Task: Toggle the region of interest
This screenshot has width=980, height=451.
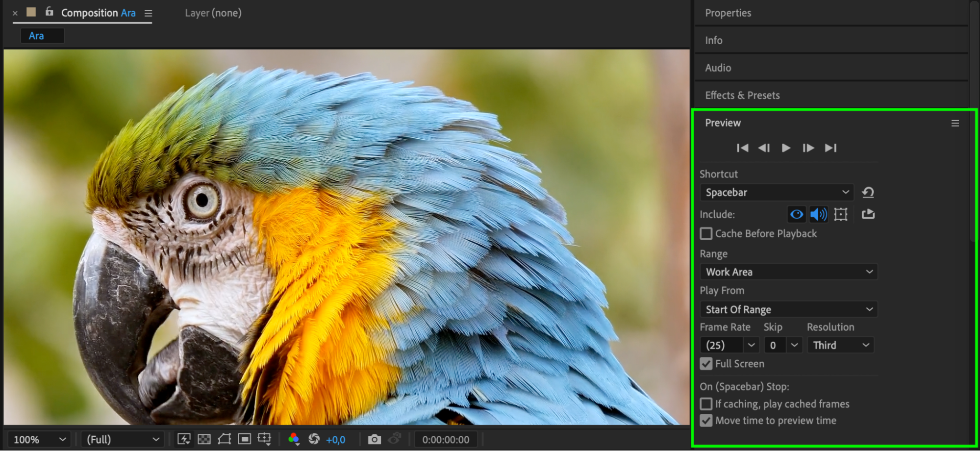Action: (x=244, y=439)
